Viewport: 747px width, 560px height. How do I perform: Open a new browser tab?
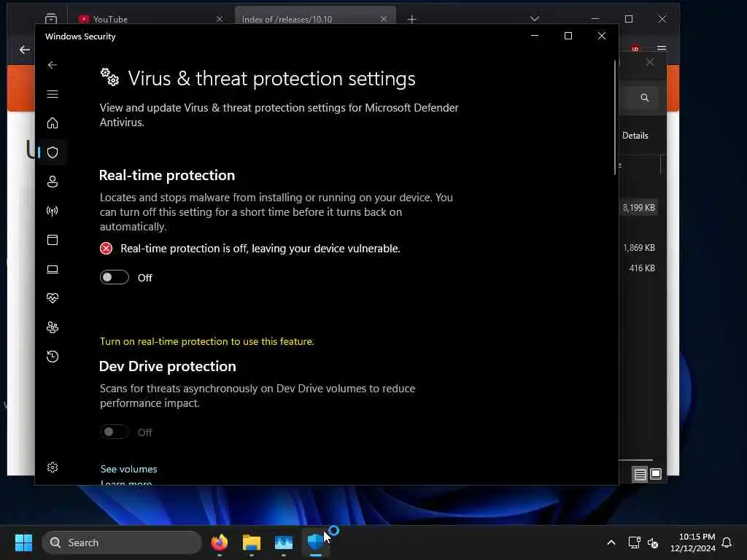pos(412,19)
